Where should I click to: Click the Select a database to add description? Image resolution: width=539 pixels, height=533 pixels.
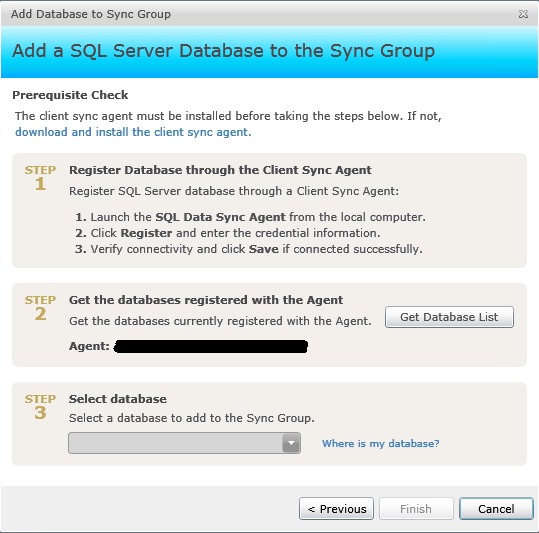click(x=192, y=418)
